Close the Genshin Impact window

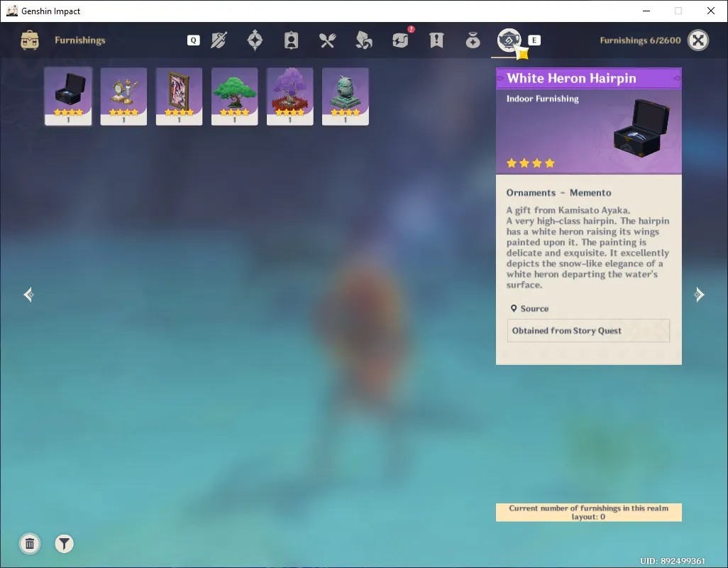coord(710,11)
